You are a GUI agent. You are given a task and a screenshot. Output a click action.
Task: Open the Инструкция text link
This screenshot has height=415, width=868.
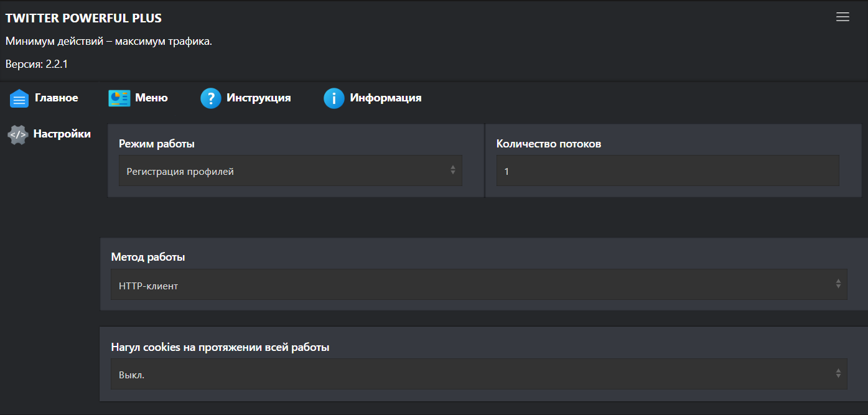point(258,98)
